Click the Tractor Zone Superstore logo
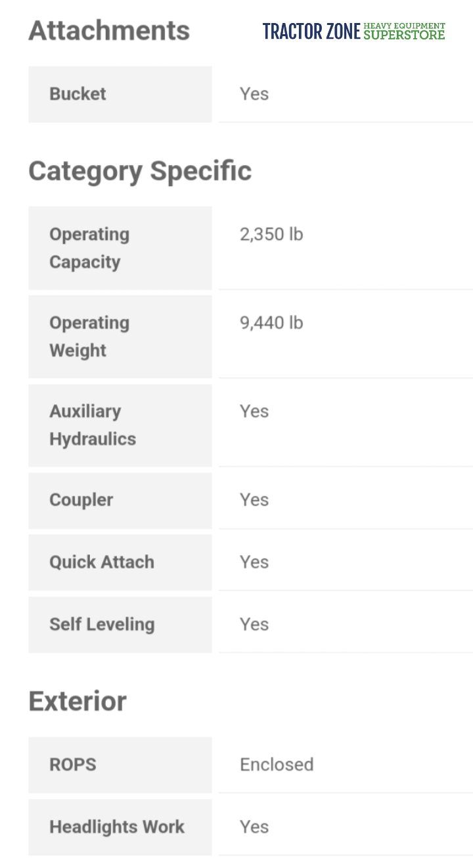The width and height of the screenshot is (473, 868). pos(353,31)
